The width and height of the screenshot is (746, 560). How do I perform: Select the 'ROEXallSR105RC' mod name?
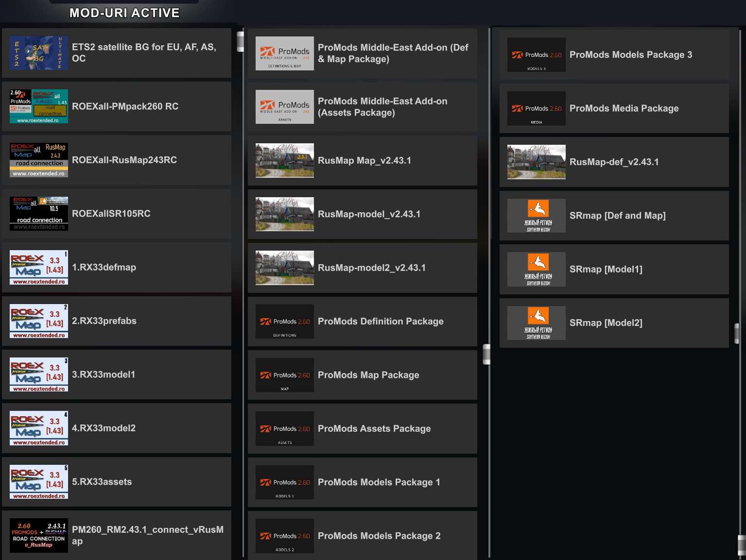[x=111, y=214]
